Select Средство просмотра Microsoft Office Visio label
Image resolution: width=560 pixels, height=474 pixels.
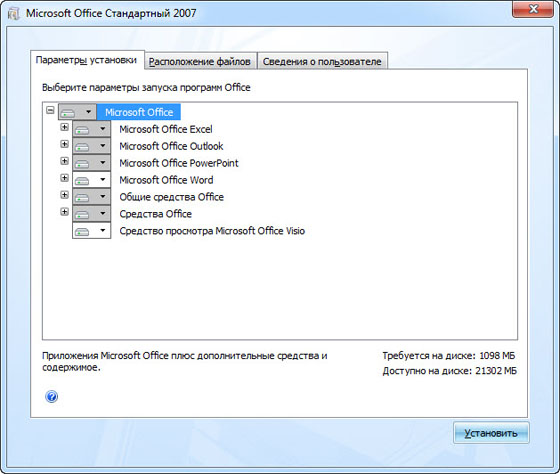coord(212,231)
